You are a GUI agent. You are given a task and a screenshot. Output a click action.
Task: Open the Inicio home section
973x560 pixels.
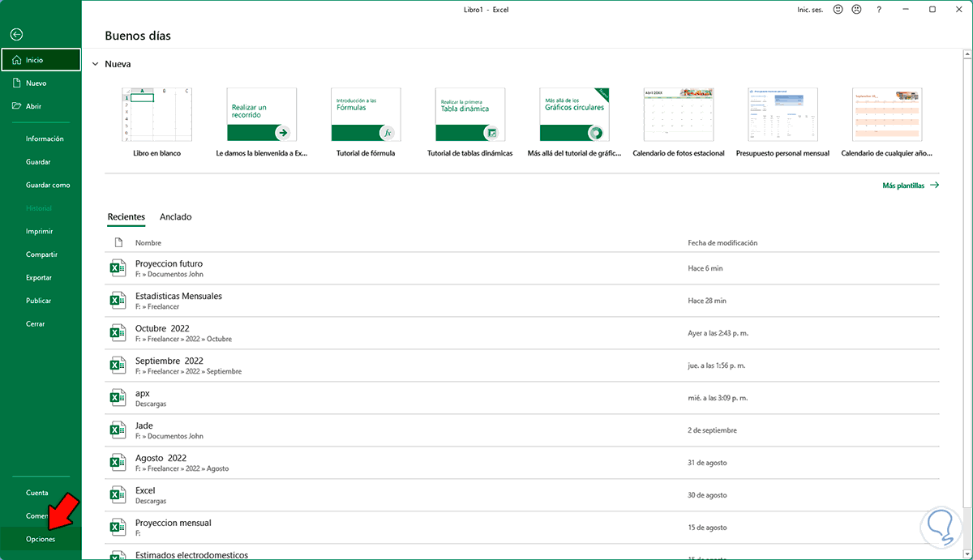click(41, 60)
